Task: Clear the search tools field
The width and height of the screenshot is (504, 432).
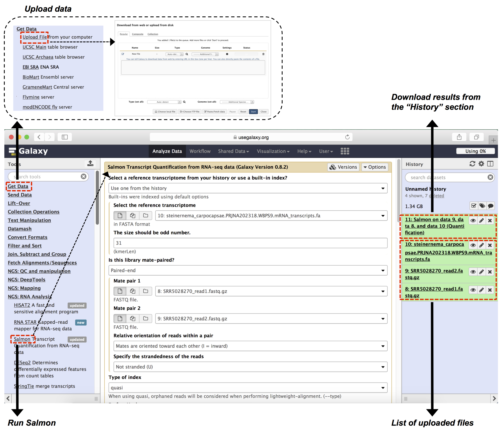Action: point(84,176)
